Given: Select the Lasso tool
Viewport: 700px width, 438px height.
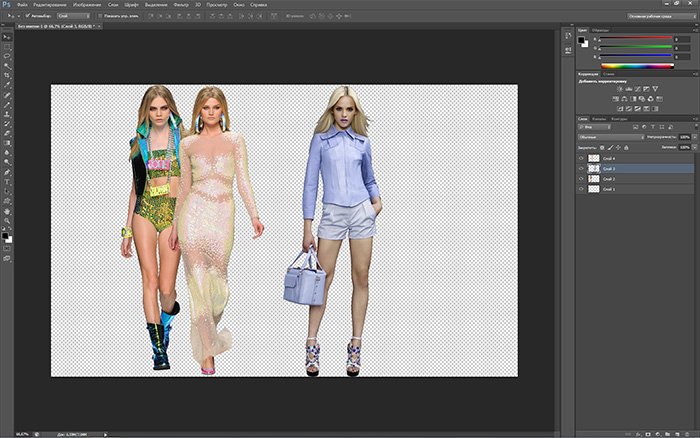Looking at the screenshot, I should click(x=7, y=57).
